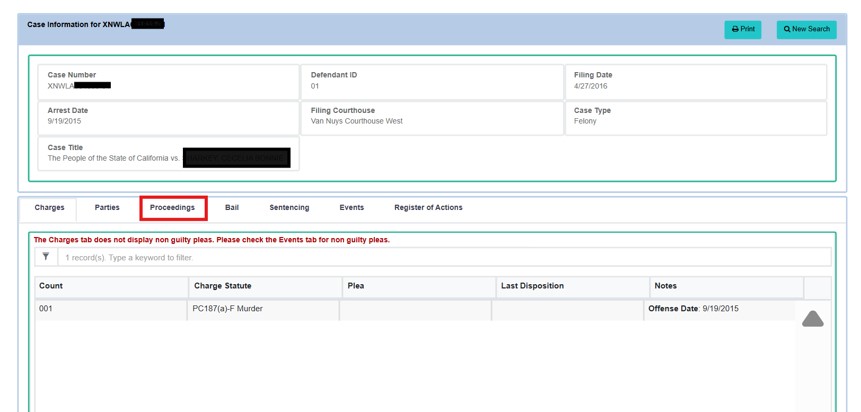Viewport: 861px width, 412px height.
Task: Switch to the Parties tab
Action: coord(107,208)
